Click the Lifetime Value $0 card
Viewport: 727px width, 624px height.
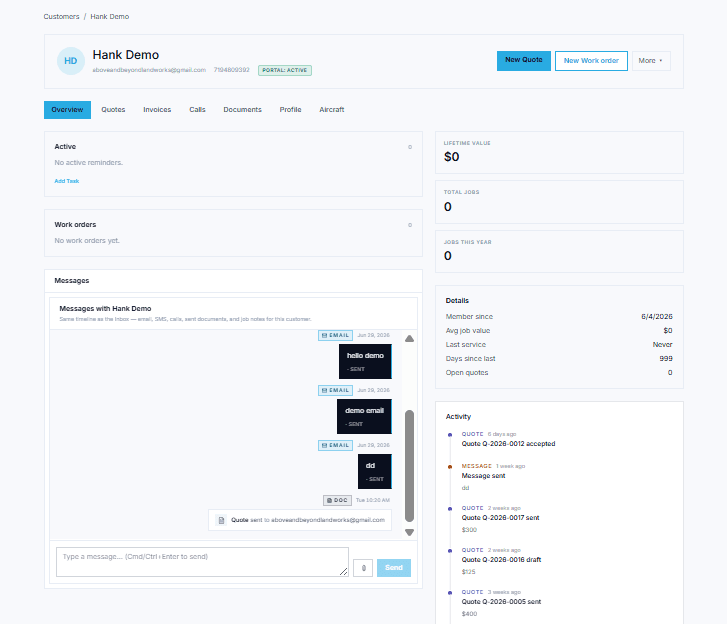[x=559, y=153]
